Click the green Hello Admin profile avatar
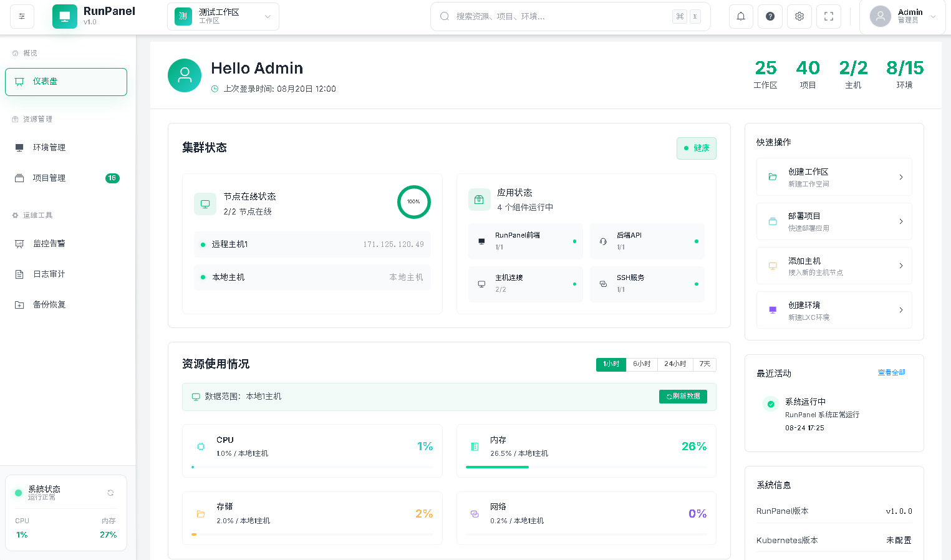 click(x=185, y=75)
